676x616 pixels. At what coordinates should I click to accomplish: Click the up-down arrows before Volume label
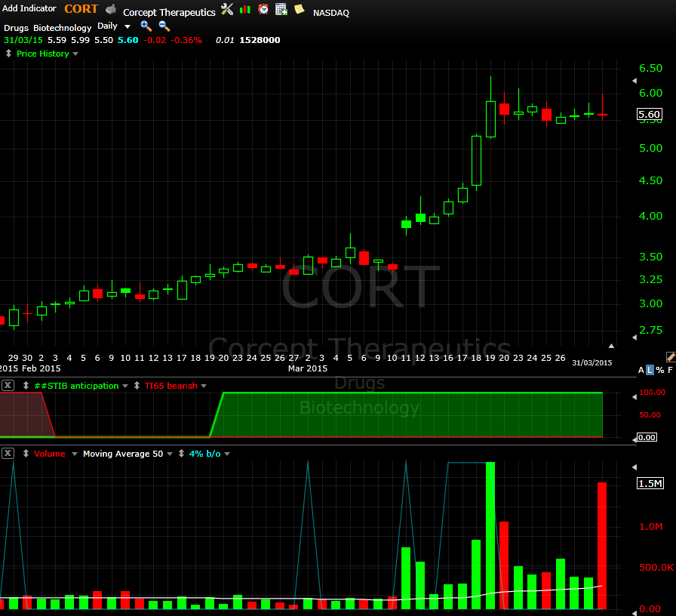click(26, 454)
